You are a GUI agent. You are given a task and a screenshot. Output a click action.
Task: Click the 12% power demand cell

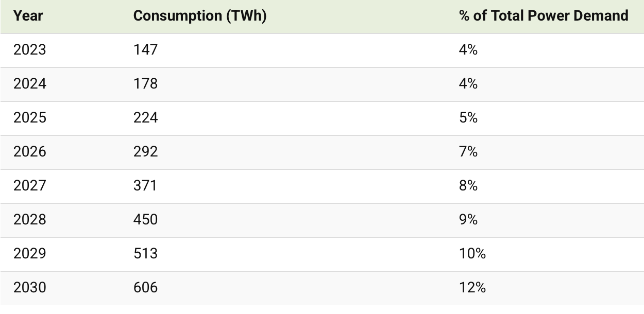(x=472, y=288)
